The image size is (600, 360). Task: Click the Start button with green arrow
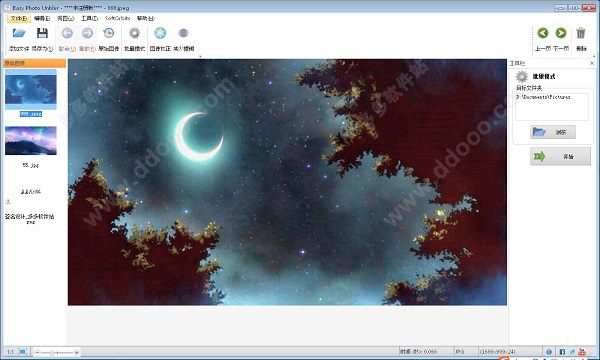pyautogui.click(x=560, y=156)
